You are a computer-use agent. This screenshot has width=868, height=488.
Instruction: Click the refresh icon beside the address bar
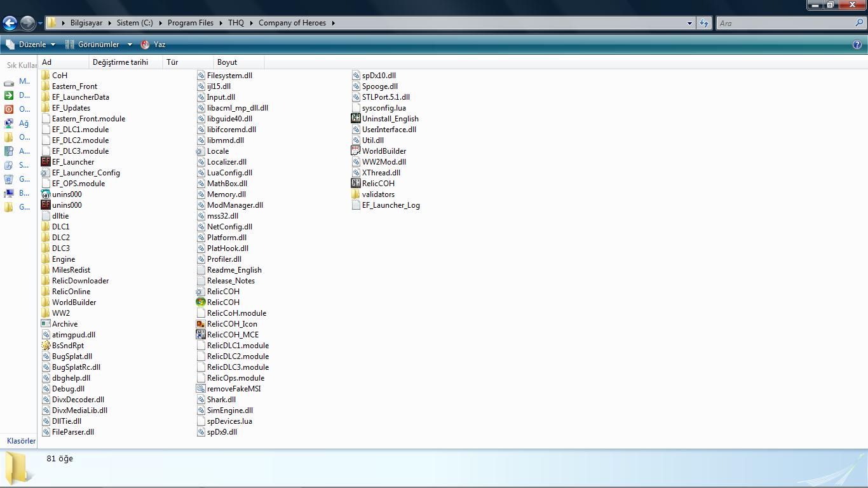(x=703, y=23)
